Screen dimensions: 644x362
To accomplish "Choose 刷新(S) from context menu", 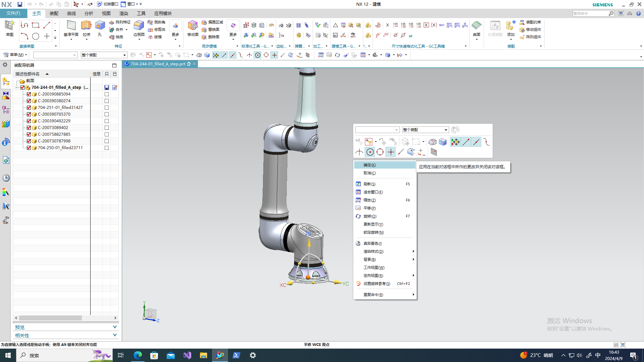I will click(385, 184).
